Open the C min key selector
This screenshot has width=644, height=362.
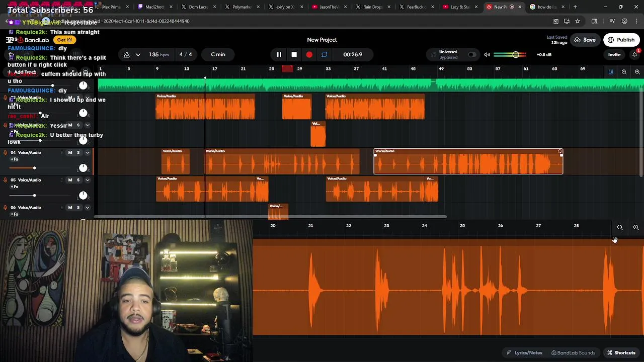pyautogui.click(x=218, y=54)
